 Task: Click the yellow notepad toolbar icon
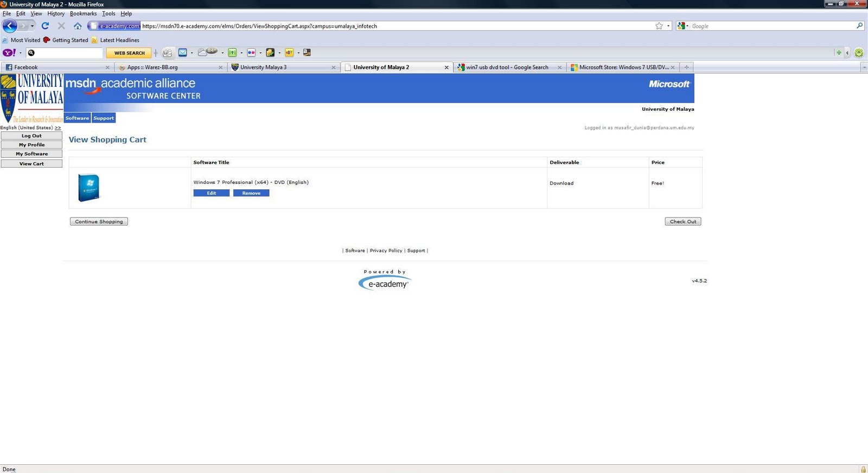click(270, 53)
